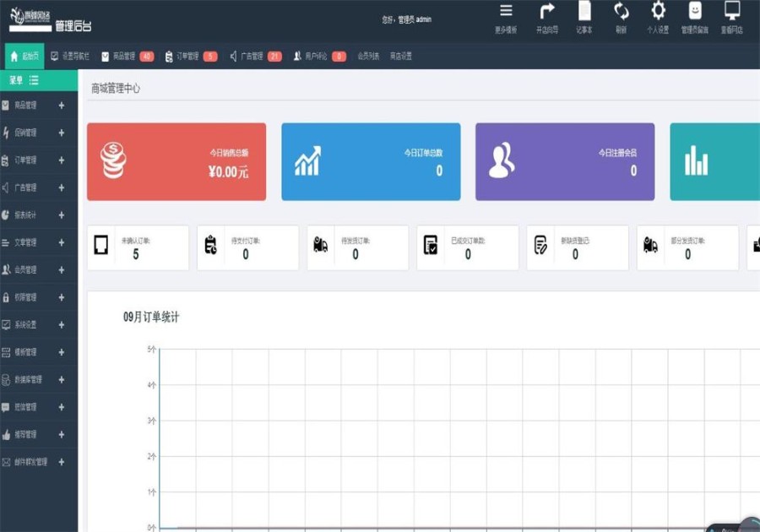The width and height of the screenshot is (760, 532).
Task: Open more templates hamburger icon (更多模板)
Action: (x=506, y=10)
